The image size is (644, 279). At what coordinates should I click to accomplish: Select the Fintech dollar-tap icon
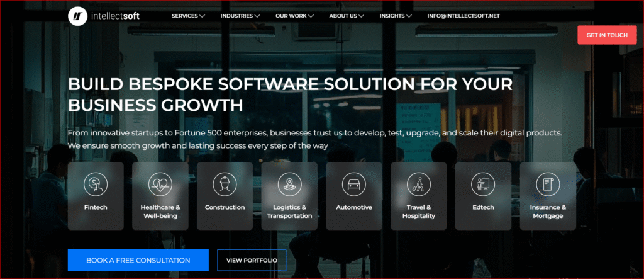[x=96, y=184]
